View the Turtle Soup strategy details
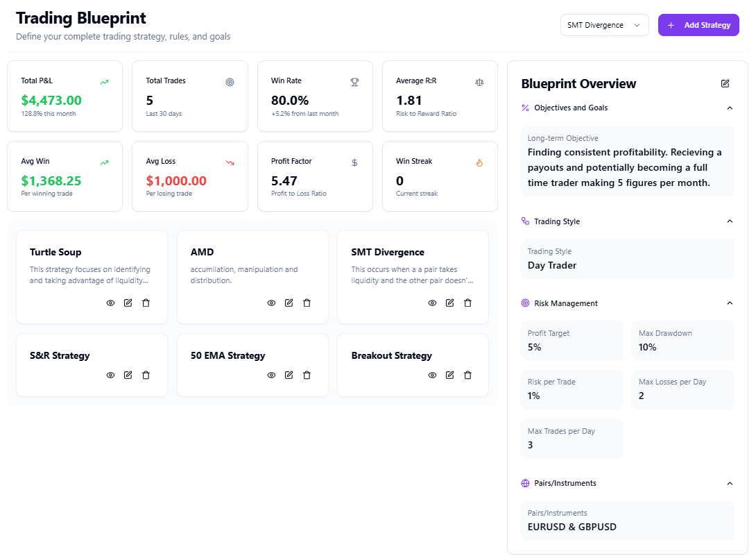Image resolution: width=756 pixels, height=558 pixels. (x=110, y=303)
